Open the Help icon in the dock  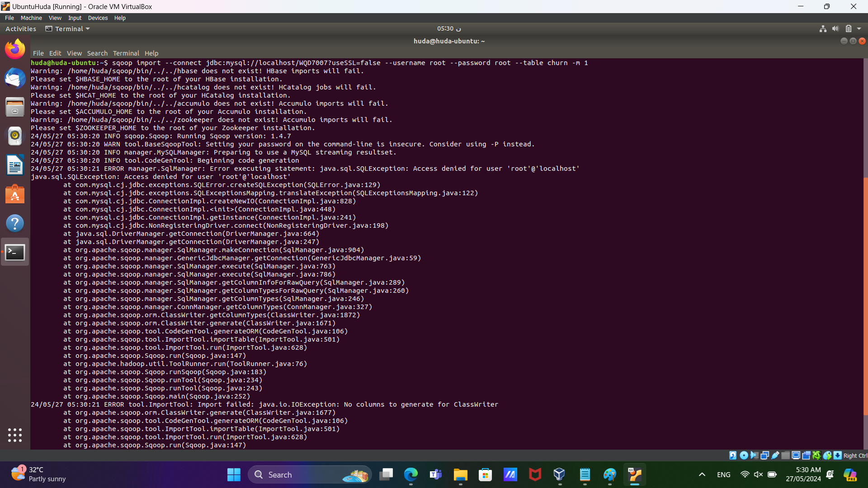click(x=15, y=223)
